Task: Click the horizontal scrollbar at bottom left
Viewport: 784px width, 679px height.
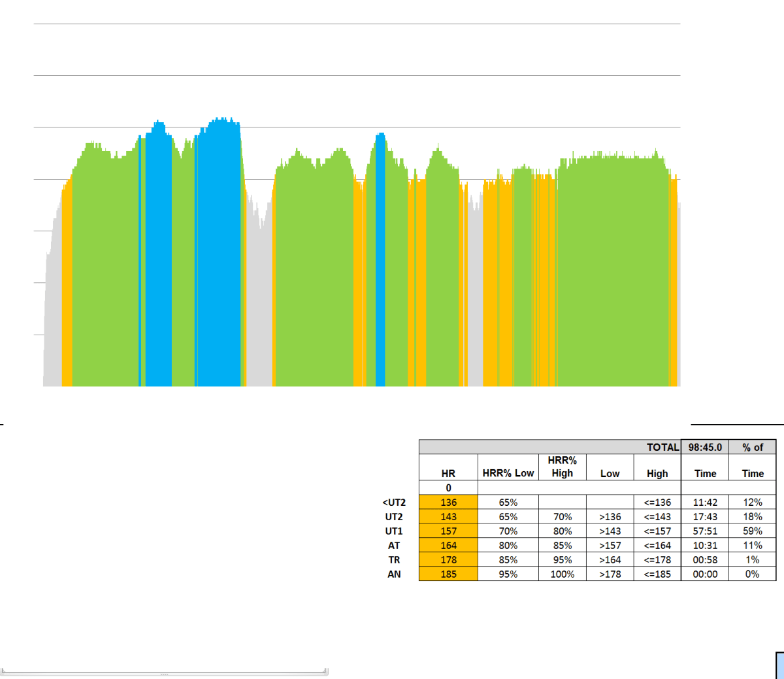Action: [163, 671]
